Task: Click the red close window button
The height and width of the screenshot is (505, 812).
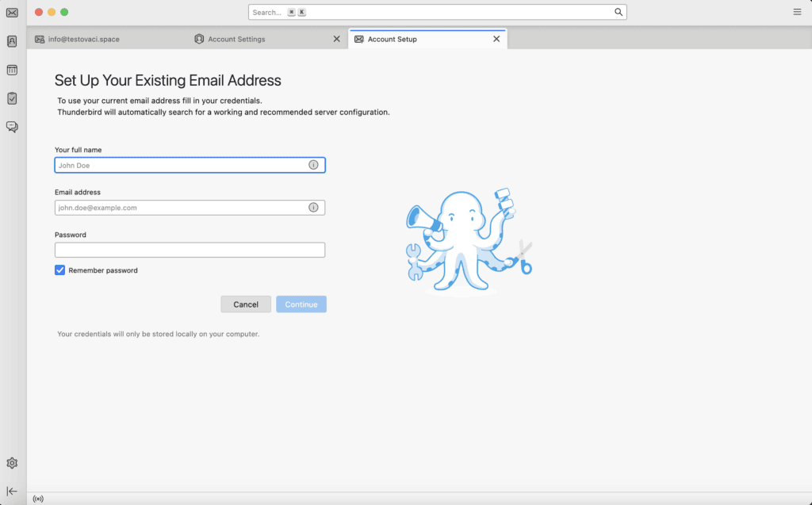Action: pos(39,12)
